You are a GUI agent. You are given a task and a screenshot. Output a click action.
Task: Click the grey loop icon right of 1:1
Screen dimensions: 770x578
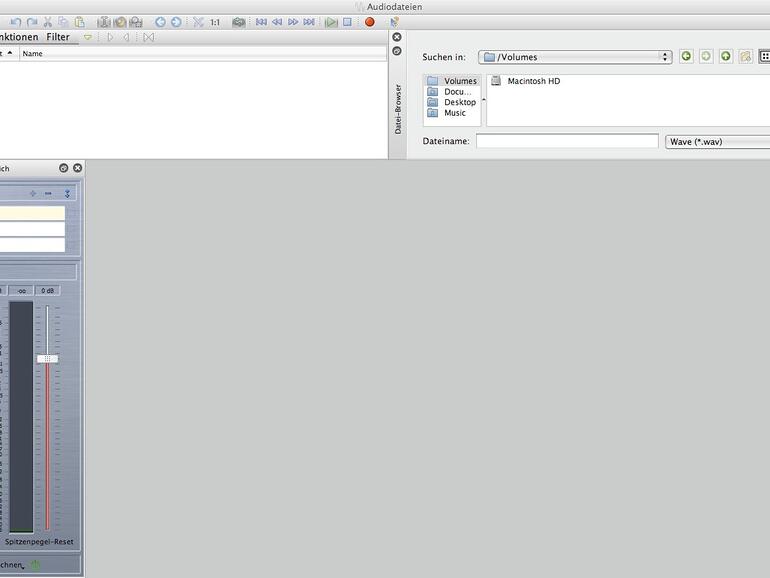239,22
